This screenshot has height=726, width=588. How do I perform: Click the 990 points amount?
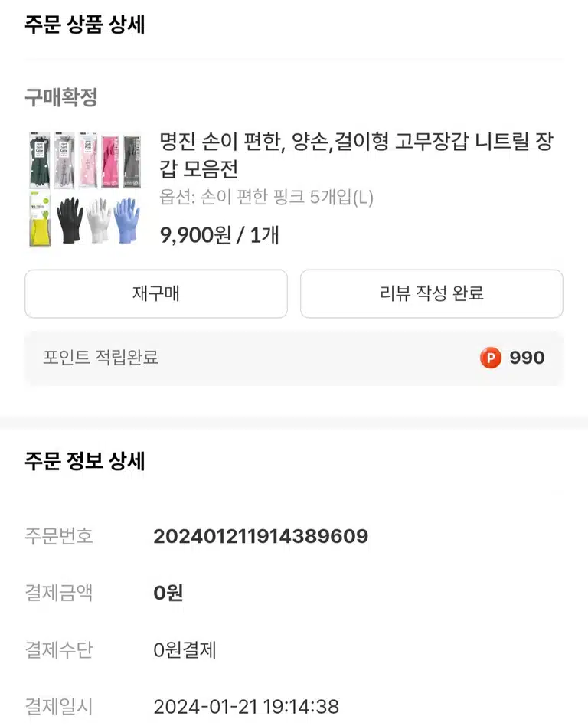(527, 358)
